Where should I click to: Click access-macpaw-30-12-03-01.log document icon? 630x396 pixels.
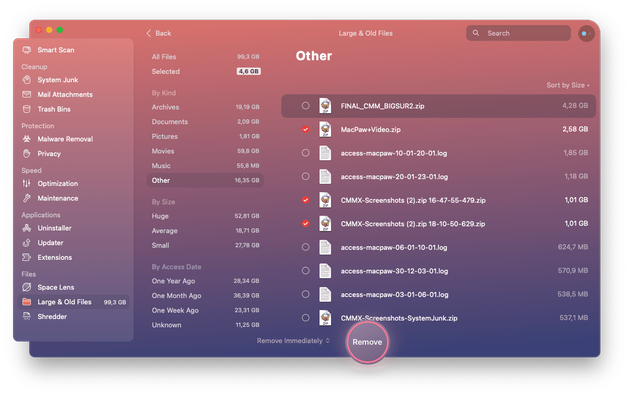point(325,271)
